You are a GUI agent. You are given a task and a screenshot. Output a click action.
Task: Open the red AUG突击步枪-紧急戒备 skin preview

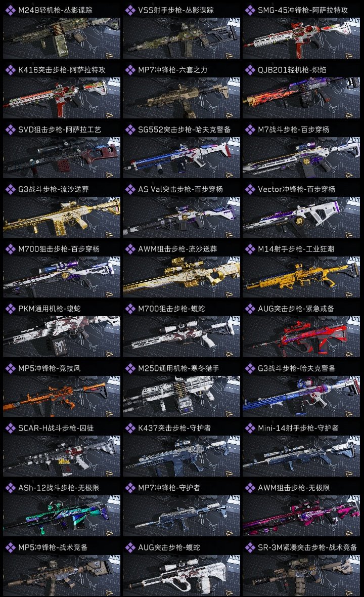[x=301, y=336]
